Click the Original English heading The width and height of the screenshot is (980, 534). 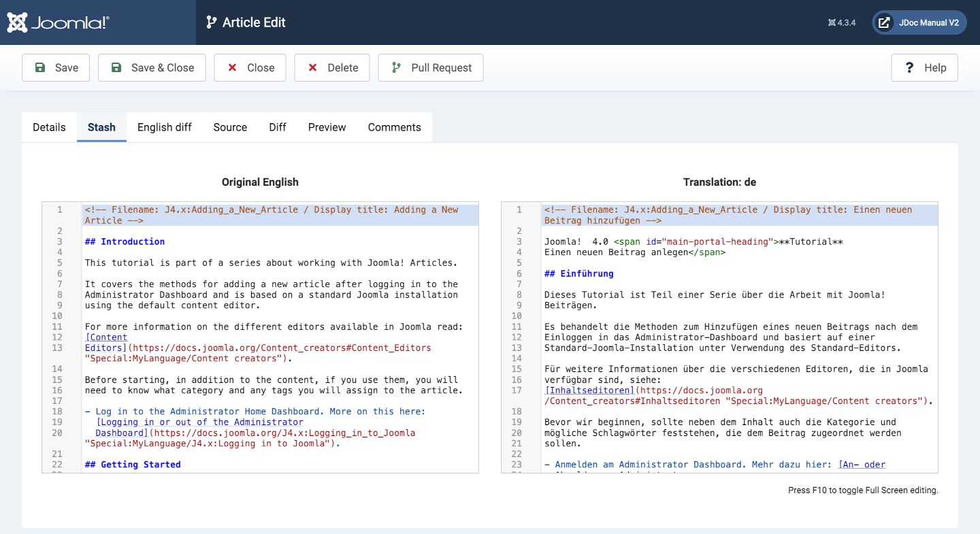260,182
